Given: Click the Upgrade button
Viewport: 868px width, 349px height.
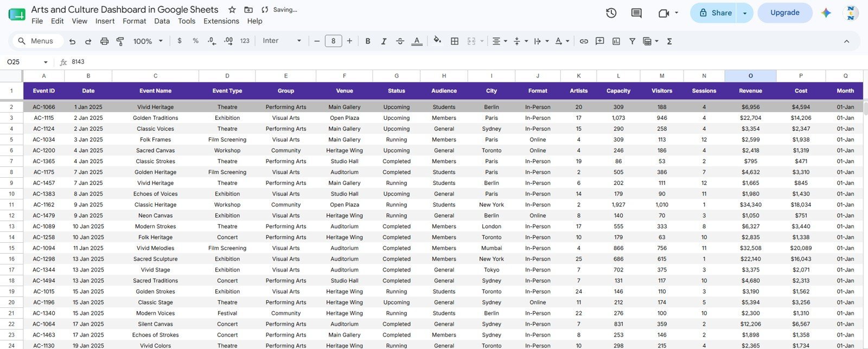Looking at the screenshot, I should click(x=784, y=13).
